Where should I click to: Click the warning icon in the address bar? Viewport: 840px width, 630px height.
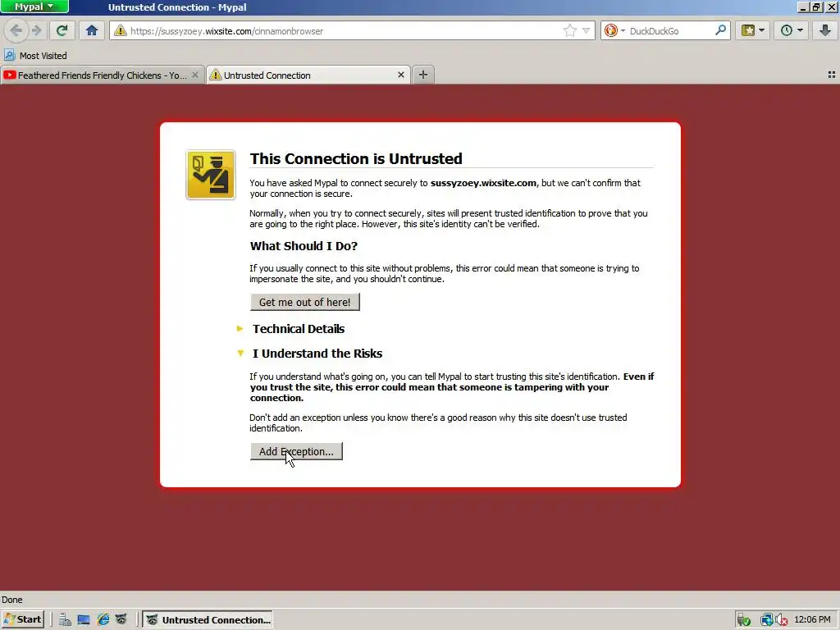tap(121, 30)
